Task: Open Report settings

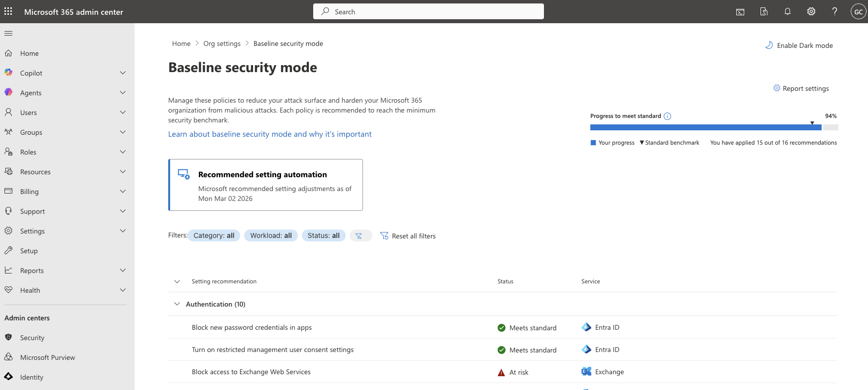Action: (801, 88)
